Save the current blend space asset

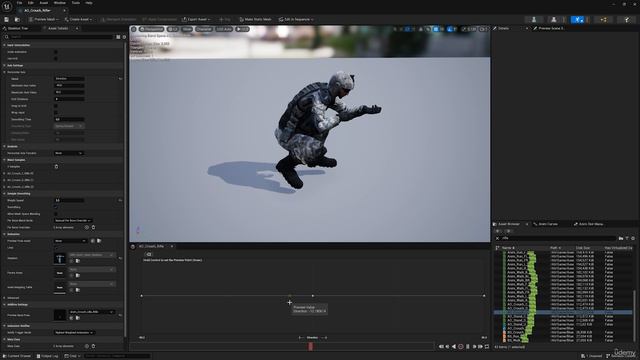7,19
